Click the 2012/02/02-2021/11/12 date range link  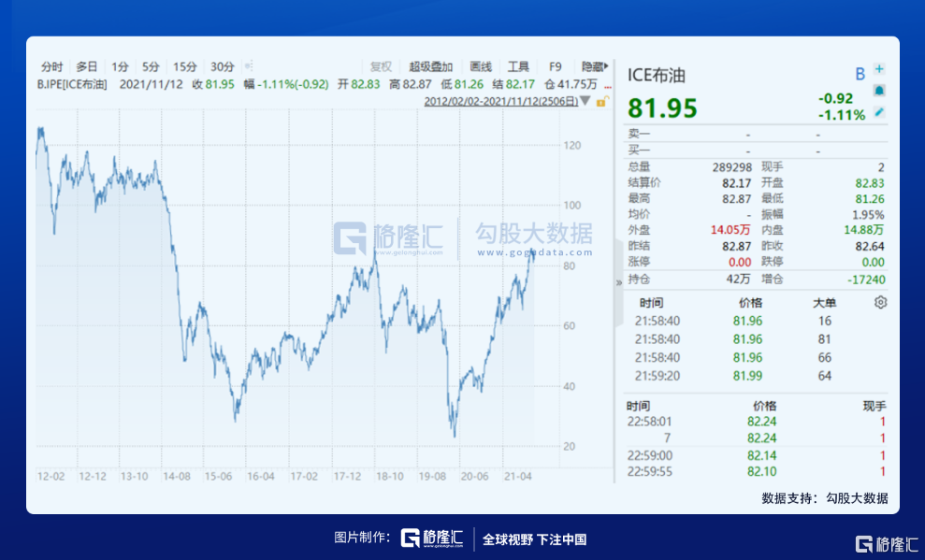500,101
